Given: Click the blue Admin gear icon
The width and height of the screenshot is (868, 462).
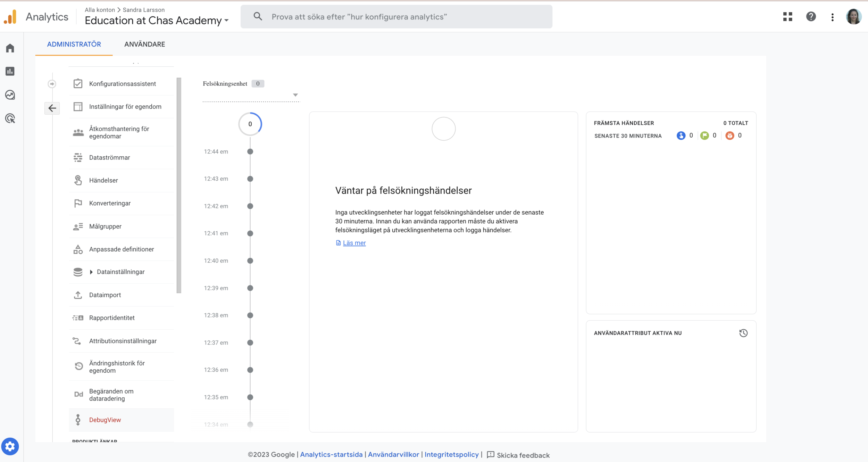Looking at the screenshot, I should [10, 446].
